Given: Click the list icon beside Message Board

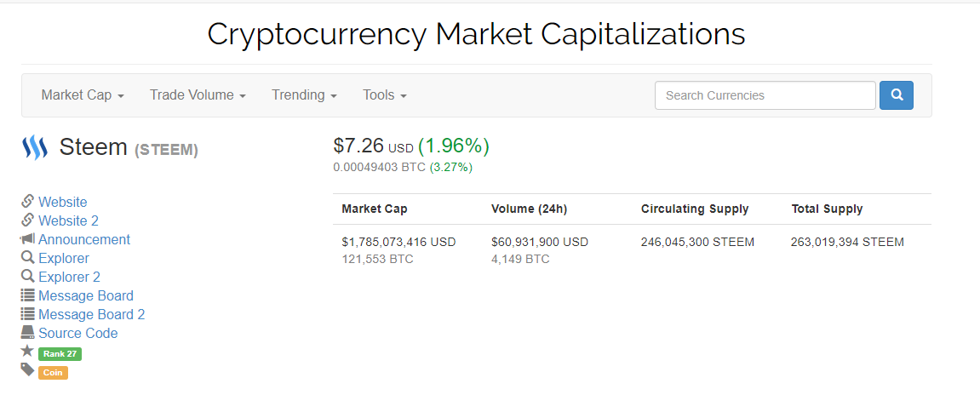Looking at the screenshot, I should point(28,295).
